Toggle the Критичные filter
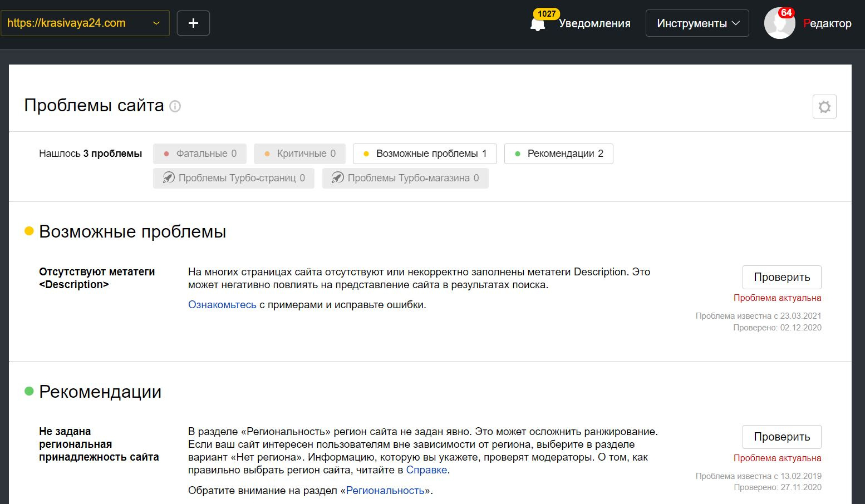This screenshot has height=504, width=865. [299, 154]
